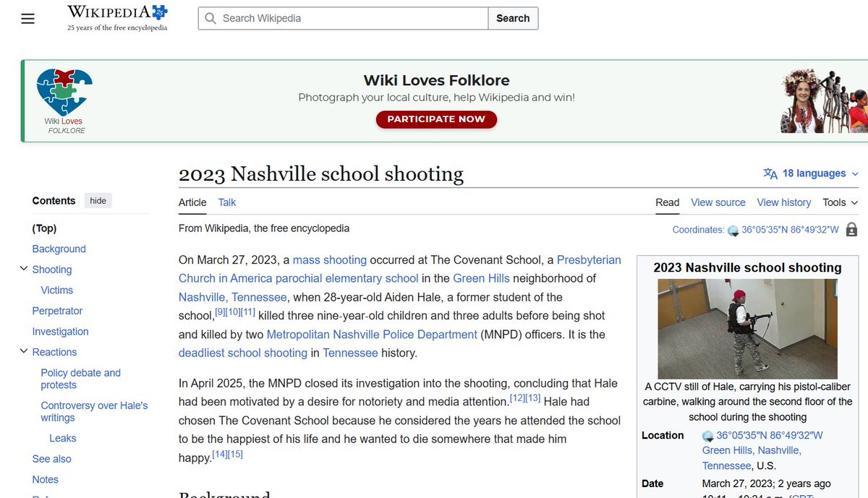Jump to Leaks subsection in contents
Image resolution: width=868 pixels, height=498 pixels.
click(62, 438)
